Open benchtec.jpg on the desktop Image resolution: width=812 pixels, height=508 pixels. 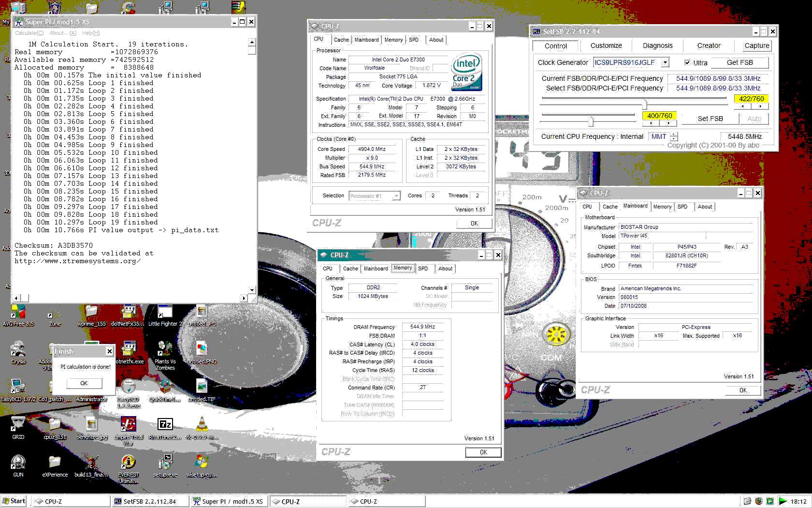pyautogui.click(x=91, y=429)
